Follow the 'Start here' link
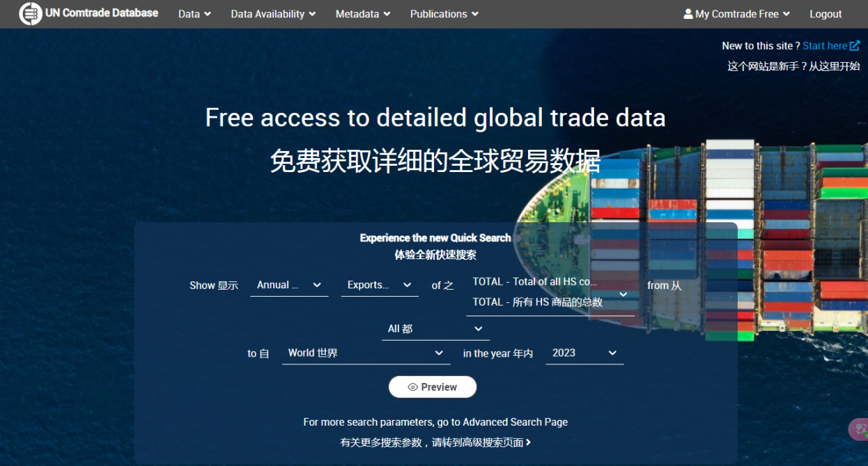 pyautogui.click(x=826, y=45)
